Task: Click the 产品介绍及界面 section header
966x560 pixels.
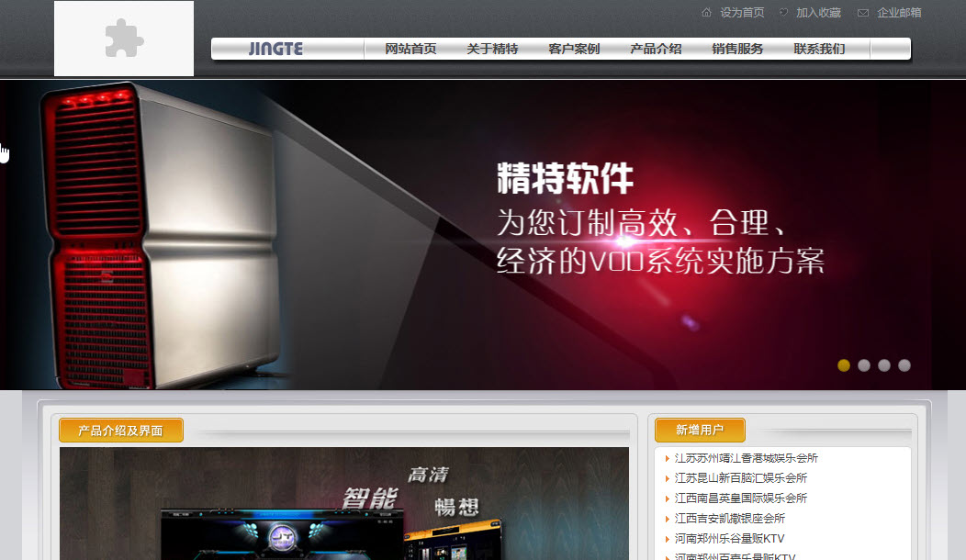Action: tap(121, 431)
